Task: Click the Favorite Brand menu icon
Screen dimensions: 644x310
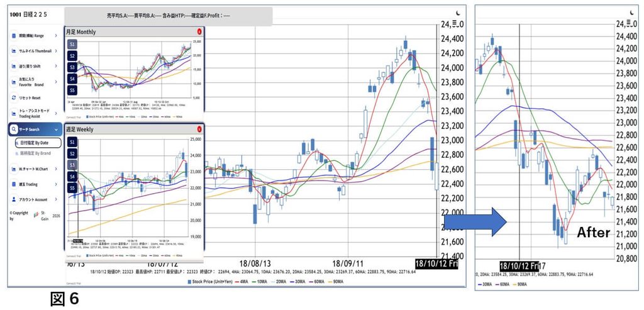Action: 14,81
